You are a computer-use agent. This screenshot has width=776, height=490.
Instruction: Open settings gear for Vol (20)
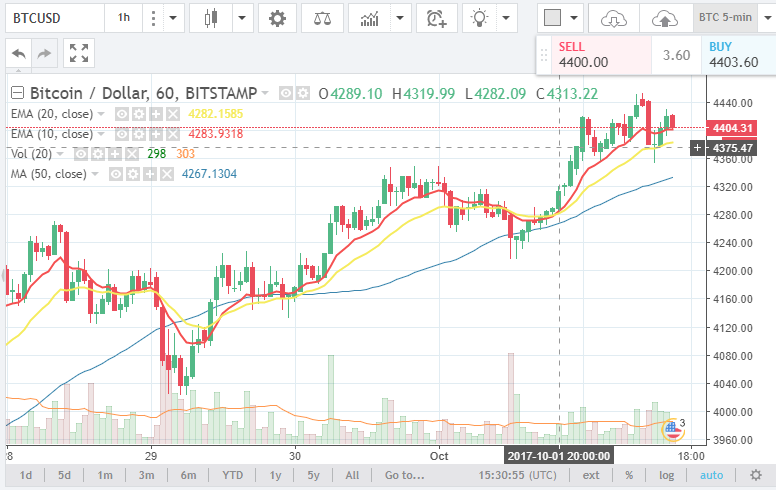tap(98, 154)
